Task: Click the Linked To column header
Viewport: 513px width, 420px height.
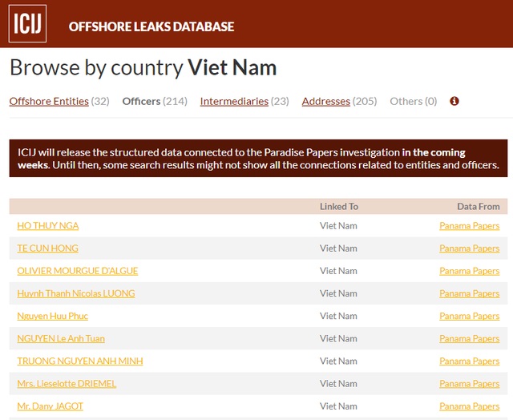Action: 339,207
